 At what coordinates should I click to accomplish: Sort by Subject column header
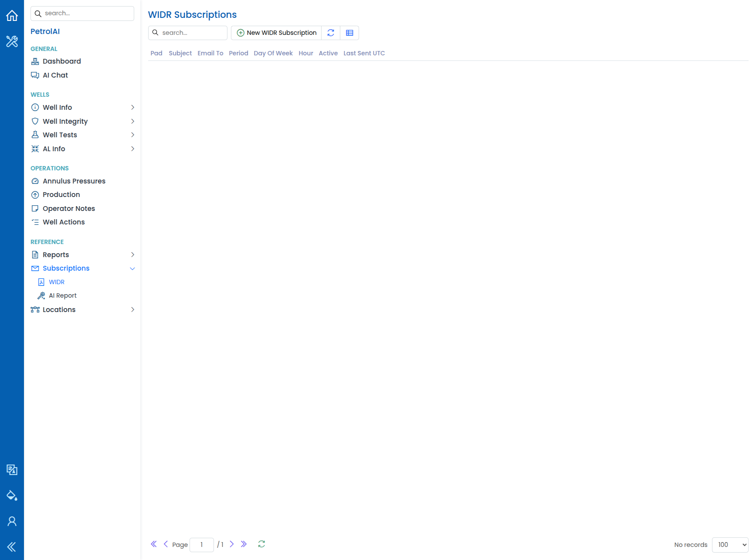tap(180, 53)
